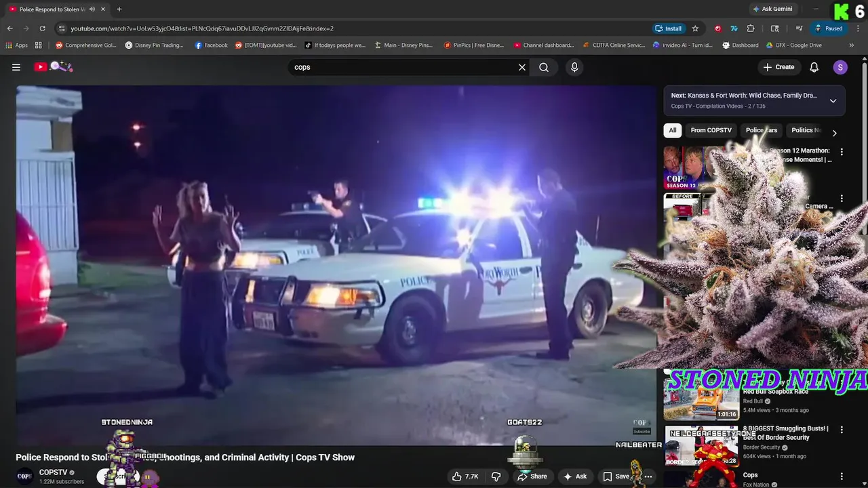Go to YouTube home via logo
868x488 pixels.
click(54, 66)
